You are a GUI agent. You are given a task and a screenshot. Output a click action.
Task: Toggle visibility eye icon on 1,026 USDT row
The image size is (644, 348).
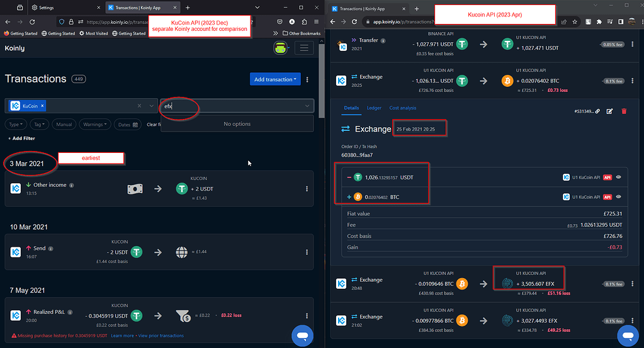[619, 177]
